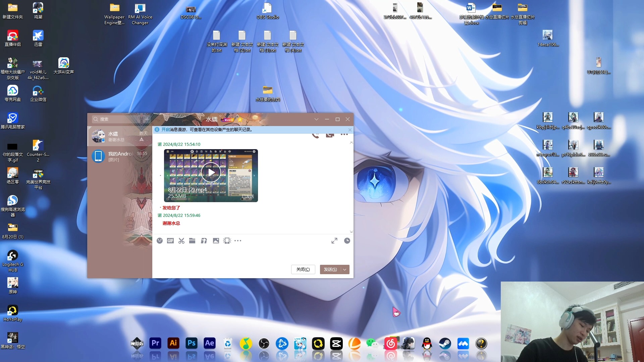Viewport: 644px width, 362px height.
Task: Click the send image icon
Action: [x=216, y=241]
